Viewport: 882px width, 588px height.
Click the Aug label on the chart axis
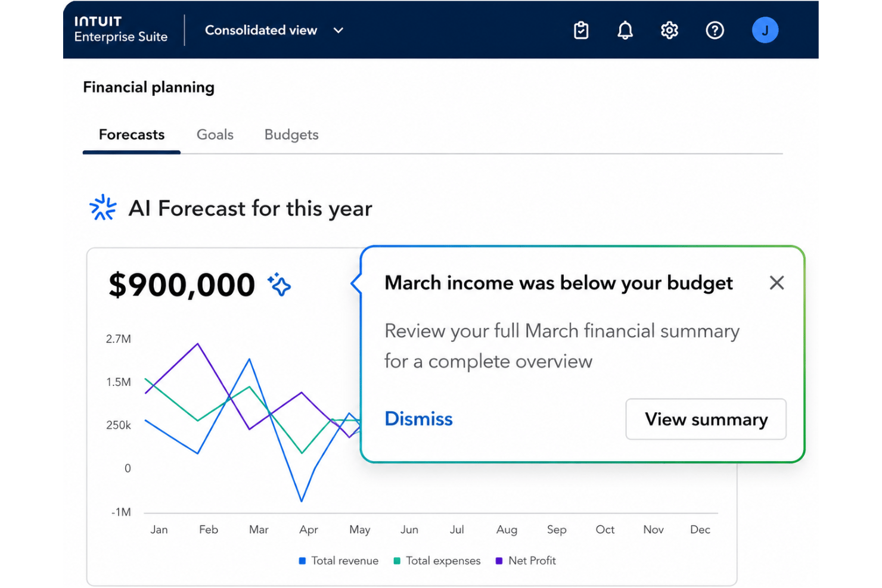pos(507,530)
